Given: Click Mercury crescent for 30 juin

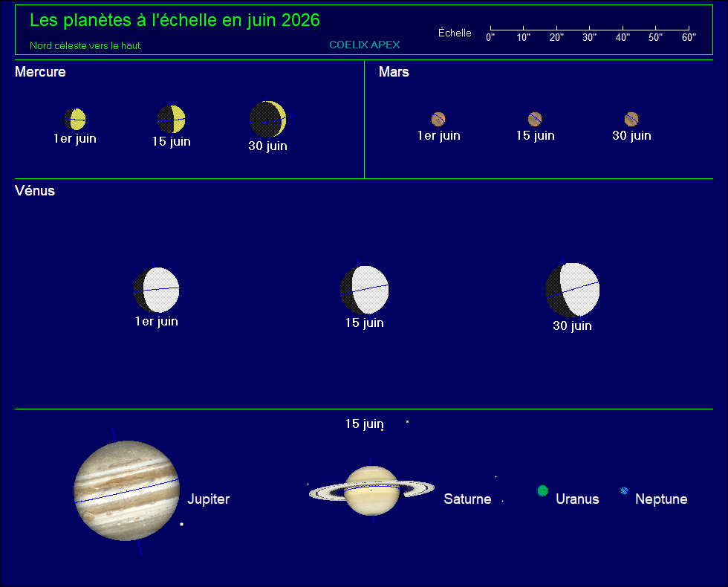Looking at the screenshot, I should pyautogui.click(x=268, y=120).
